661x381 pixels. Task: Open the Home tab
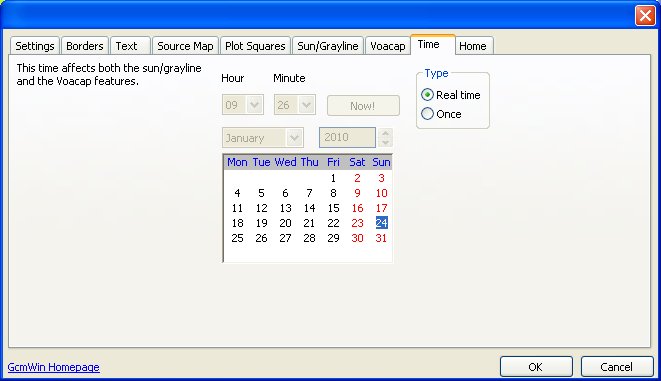pos(474,46)
